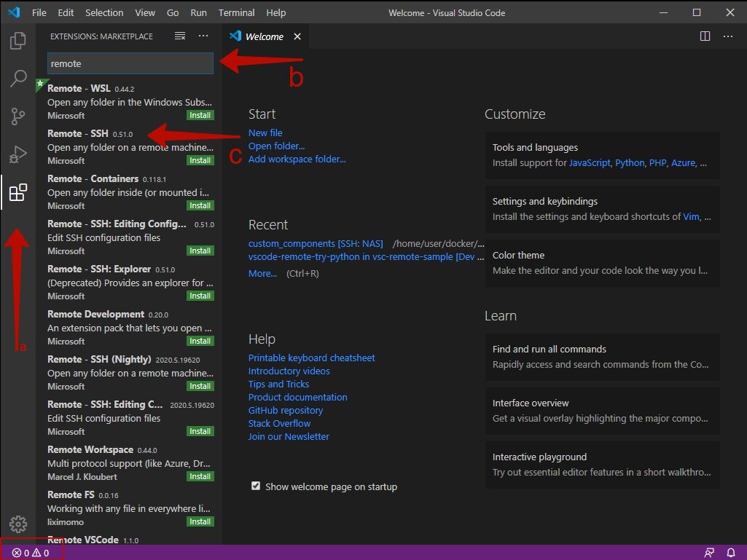Image resolution: width=747 pixels, height=560 pixels.
Task: Install the Remote FS extension
Action: click(200, 522)
